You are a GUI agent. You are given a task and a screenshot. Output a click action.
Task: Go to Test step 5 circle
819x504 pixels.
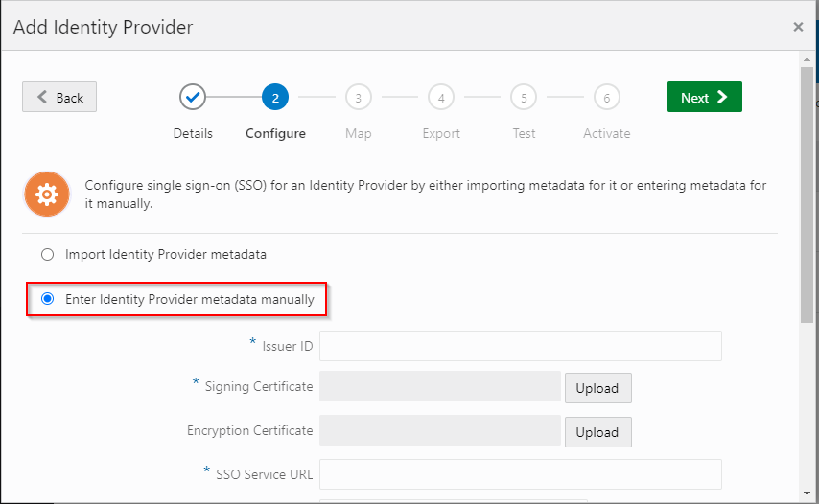[x=524, y=97]
